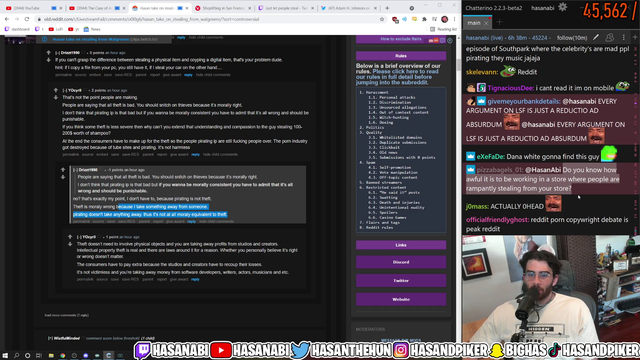Reply to highlighted Drizel1990 comment
Screen dimensions: 640x360
pos(191,222)
